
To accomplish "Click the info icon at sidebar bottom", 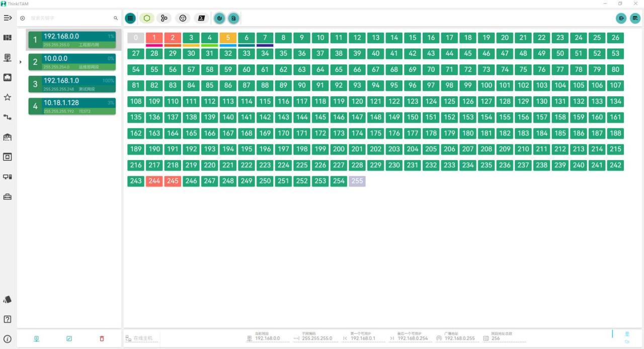I will point(8,339).
